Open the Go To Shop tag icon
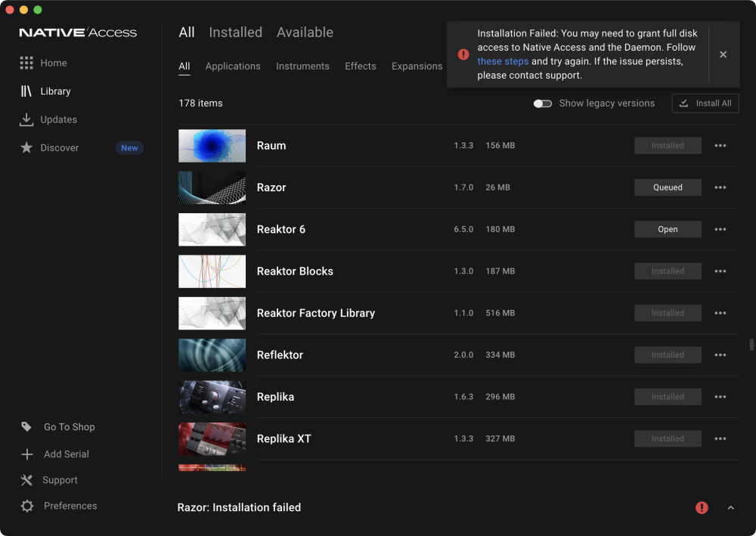Image resolution: width=756 pixels, height=536 pixels. click(x=26, y=426)
